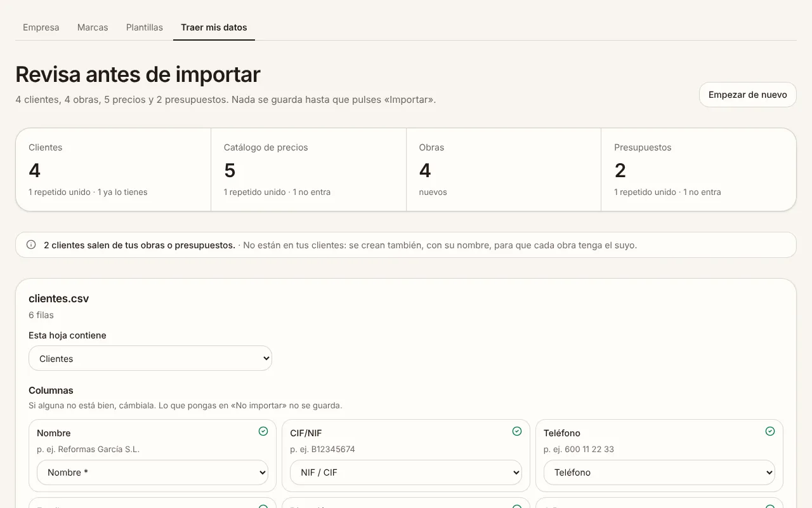Click the 'Revisa antes de importar' heading
This screenshot has width=812, height=508.
click(138, 74)
